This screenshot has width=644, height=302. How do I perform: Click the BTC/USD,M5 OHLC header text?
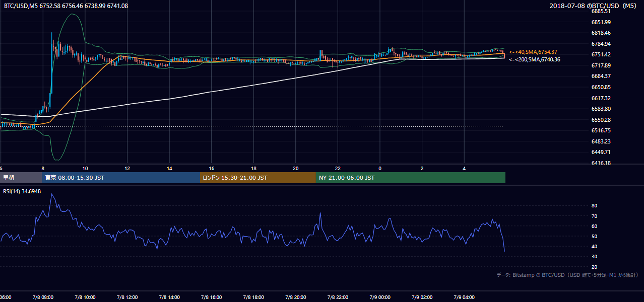(66, 6)
